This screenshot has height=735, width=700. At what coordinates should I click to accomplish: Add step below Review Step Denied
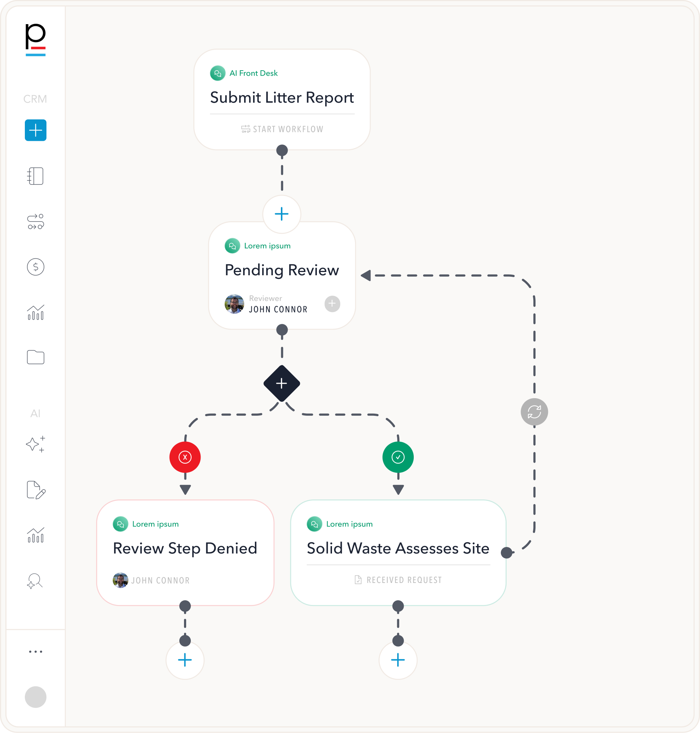pyautogui.click(x=185, y=660)
